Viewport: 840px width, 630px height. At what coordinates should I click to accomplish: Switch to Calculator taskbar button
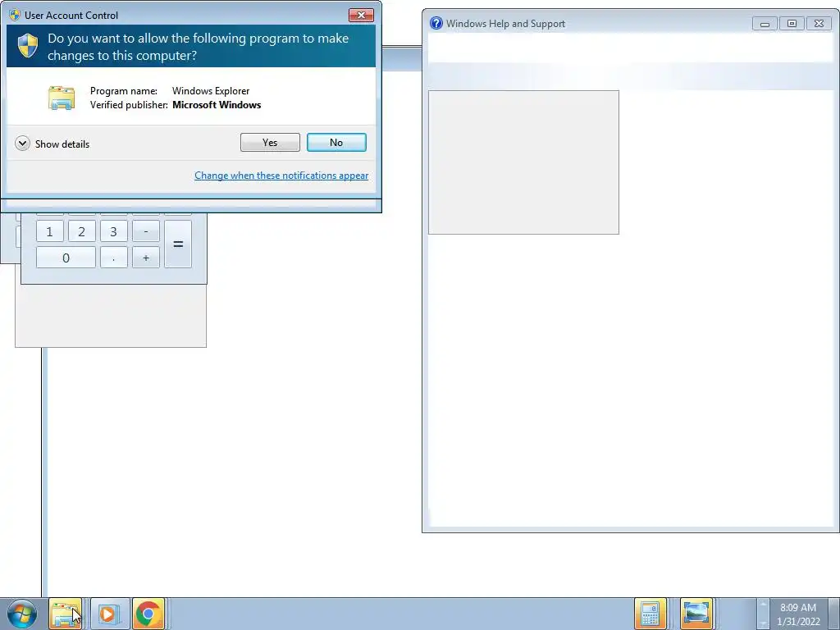[650, 614]
